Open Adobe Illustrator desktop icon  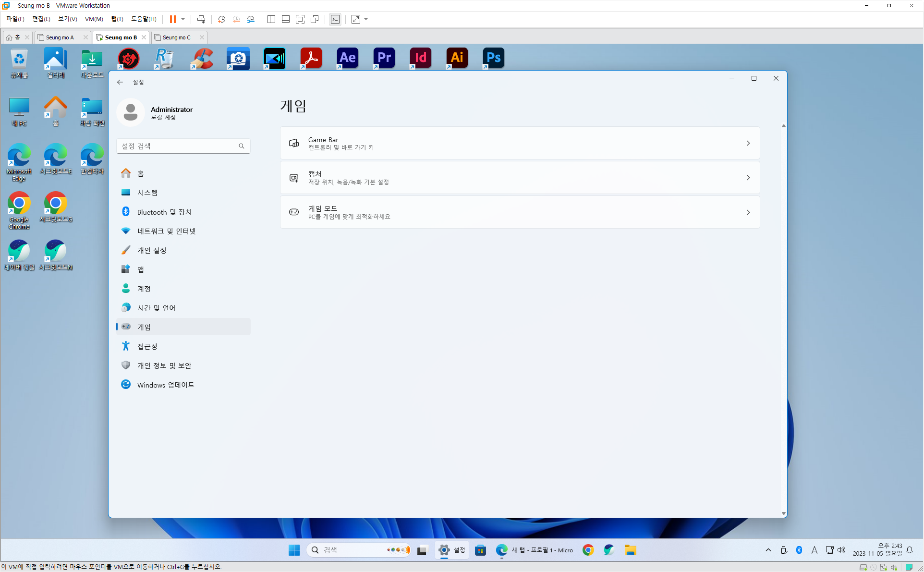tap(457, 58)
